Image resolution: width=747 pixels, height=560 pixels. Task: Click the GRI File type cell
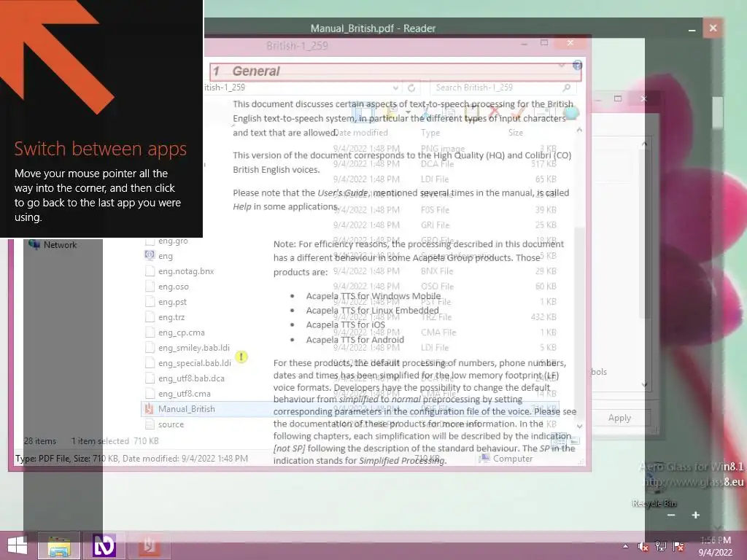(x=436, y=225)
